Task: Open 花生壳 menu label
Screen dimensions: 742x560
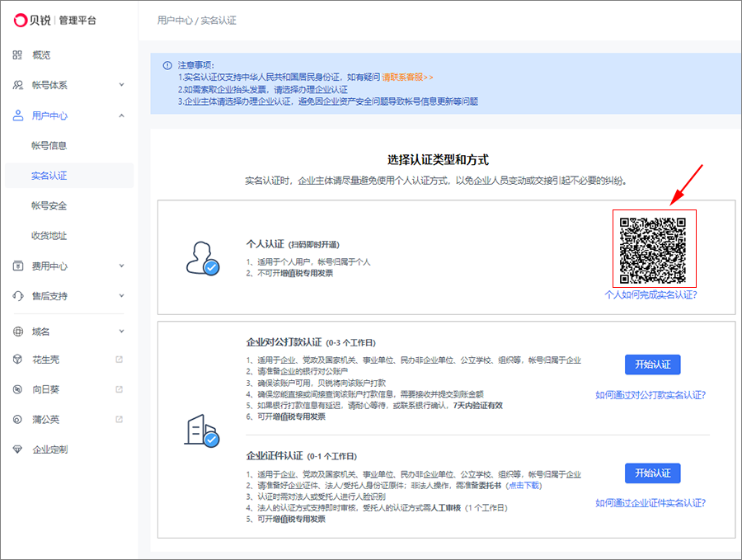Action: click(45, 360)
